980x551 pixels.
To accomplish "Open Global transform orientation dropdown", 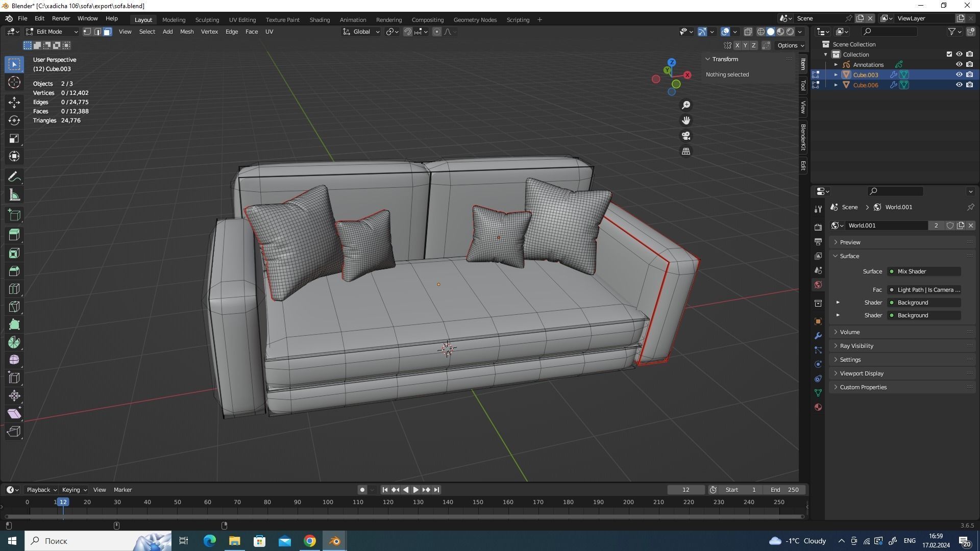I will click(361, 32).
